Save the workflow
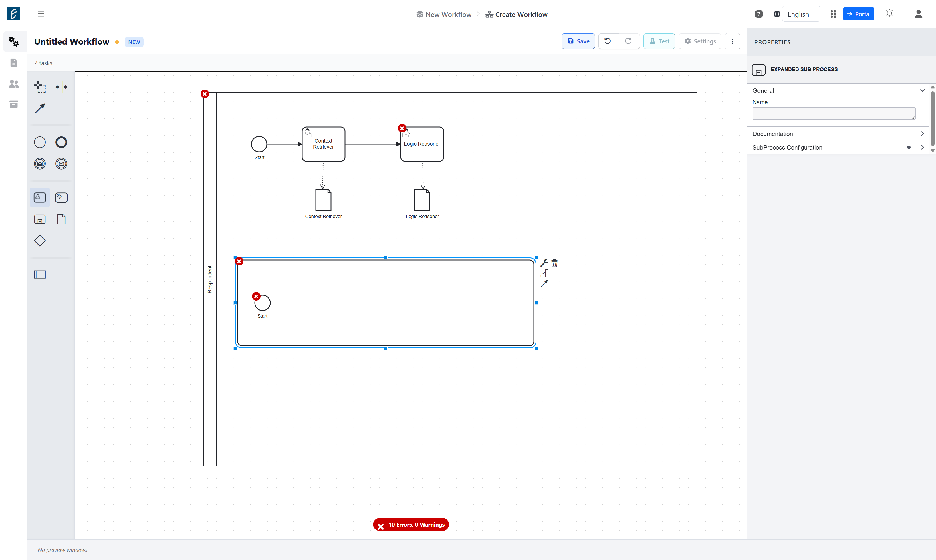The width and height of the screenshot is (936, 560). 578,41
